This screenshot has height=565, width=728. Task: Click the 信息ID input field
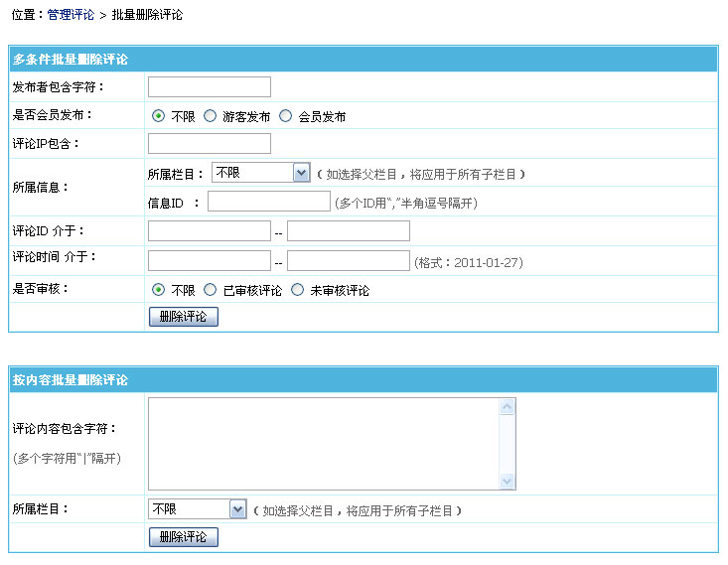pos(268,203)
